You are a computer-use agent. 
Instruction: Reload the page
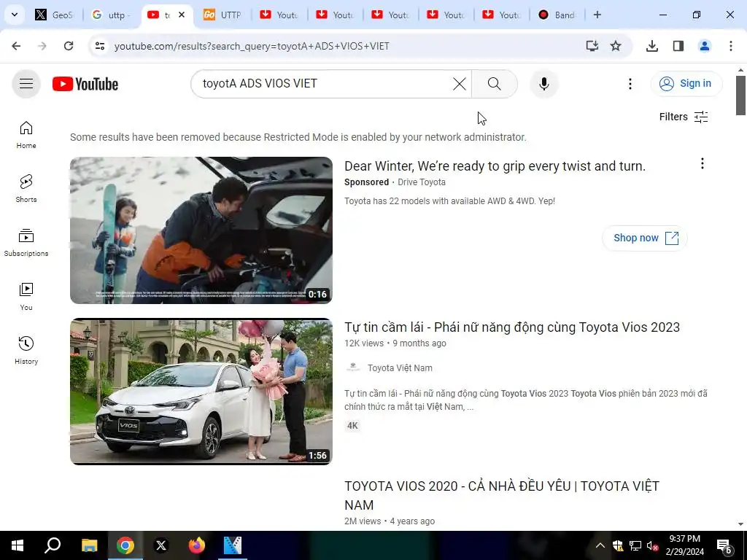point(69,46)
